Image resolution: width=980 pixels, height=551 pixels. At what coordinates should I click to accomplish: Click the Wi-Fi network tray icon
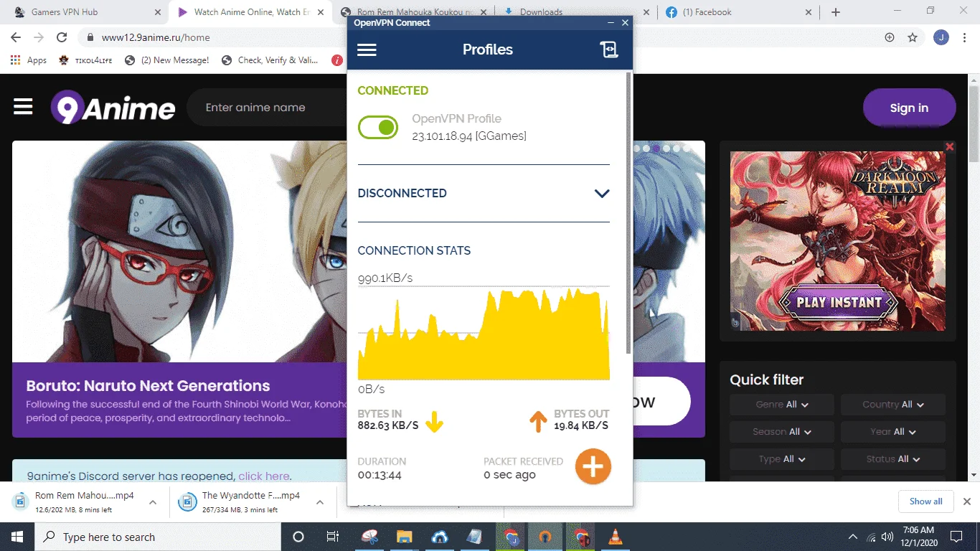click(871, 537)
